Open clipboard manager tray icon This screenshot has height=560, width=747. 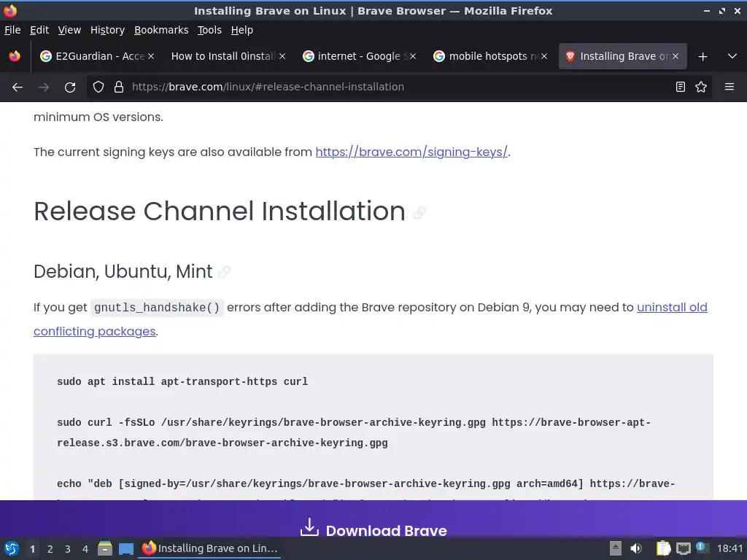point(663,548)
